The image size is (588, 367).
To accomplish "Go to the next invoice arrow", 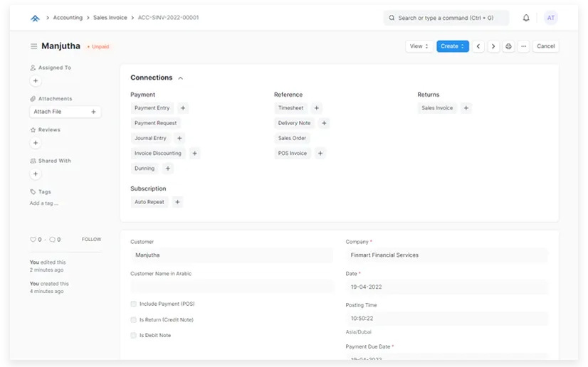I will tap(493, 46).
